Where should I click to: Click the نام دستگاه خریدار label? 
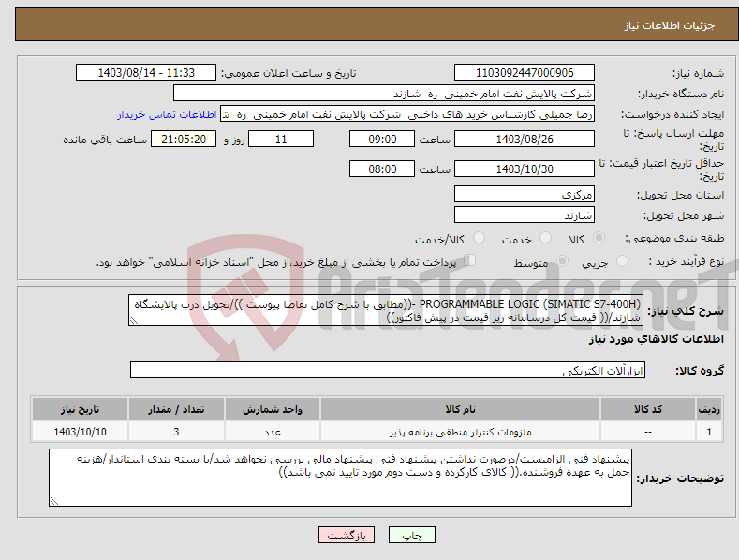click(x=681, y=95)
